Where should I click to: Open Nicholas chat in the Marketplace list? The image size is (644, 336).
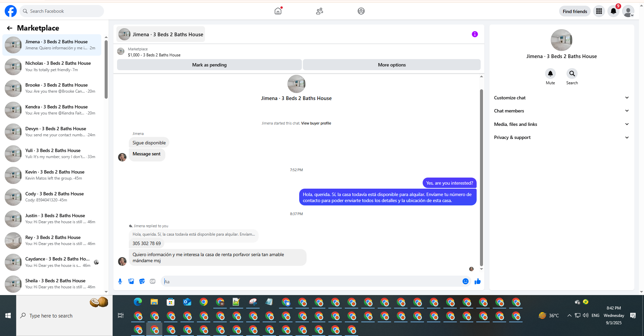point(52,66)
